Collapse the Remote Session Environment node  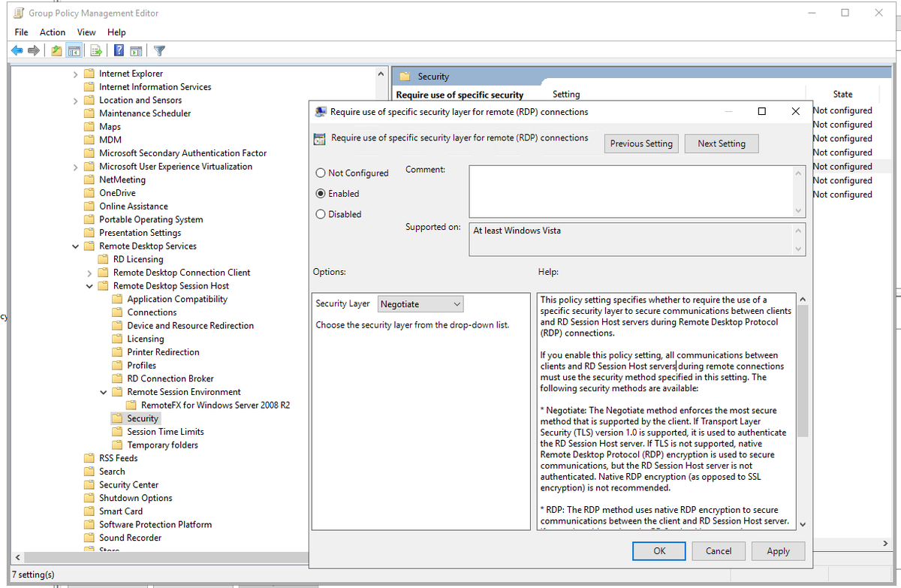(104, 392)
